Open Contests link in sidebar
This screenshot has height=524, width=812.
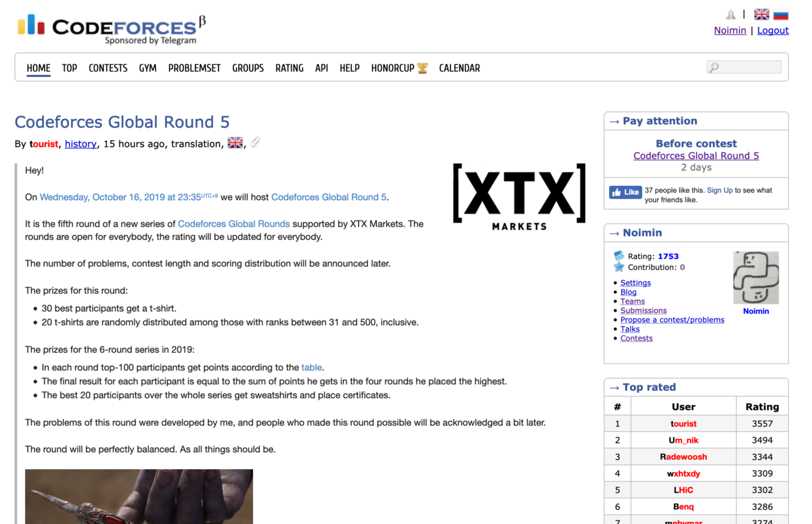coord(637,338)
